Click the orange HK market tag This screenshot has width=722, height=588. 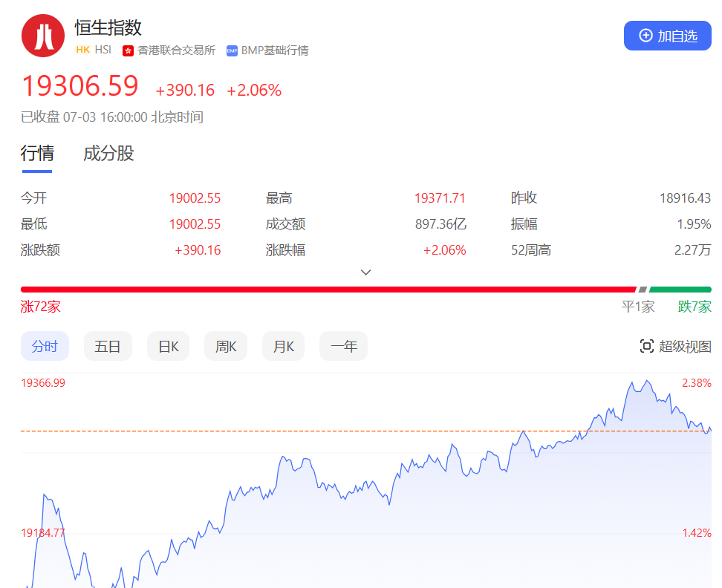click(83, 50)
